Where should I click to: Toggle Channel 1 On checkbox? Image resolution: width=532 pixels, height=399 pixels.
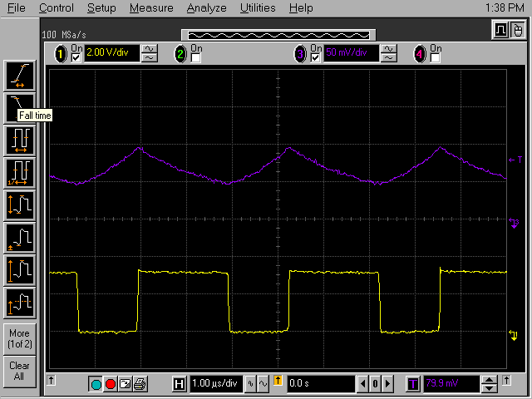click(76, 58)
